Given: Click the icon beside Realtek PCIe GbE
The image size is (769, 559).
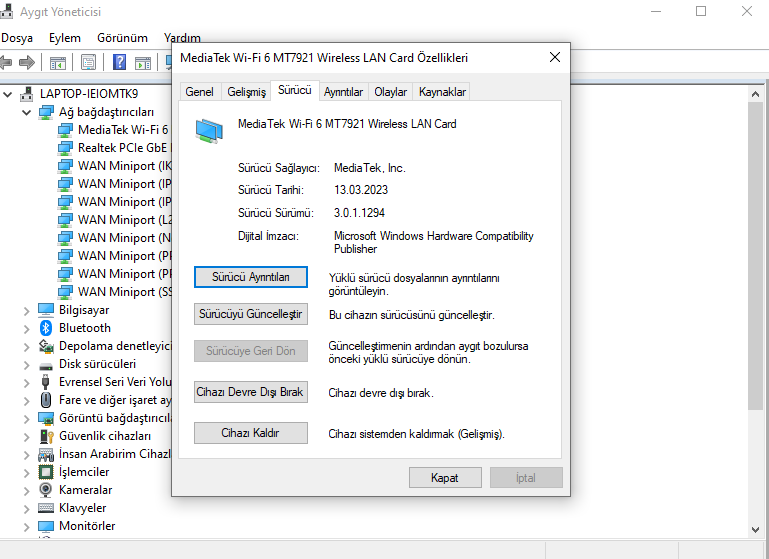Looking at the screenshot, I should pos(65,148).
